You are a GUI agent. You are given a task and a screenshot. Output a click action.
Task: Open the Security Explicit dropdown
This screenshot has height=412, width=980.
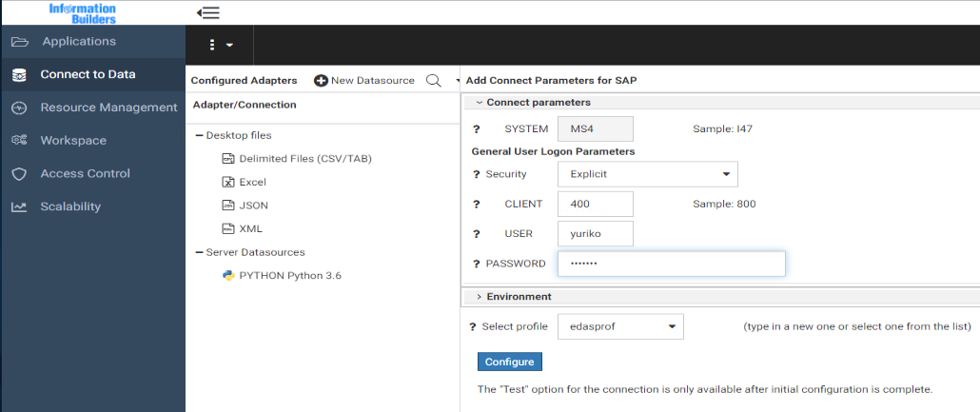648,174
